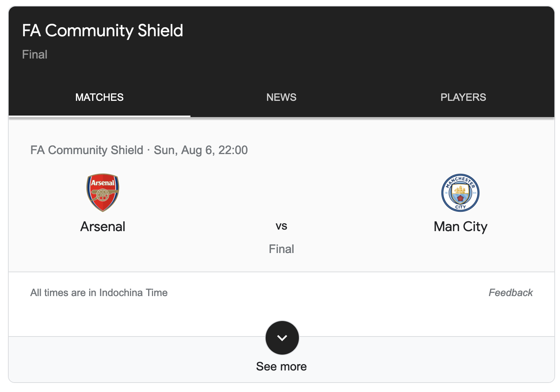
Task: Select the Man City team name
Action: click(460, 227)
